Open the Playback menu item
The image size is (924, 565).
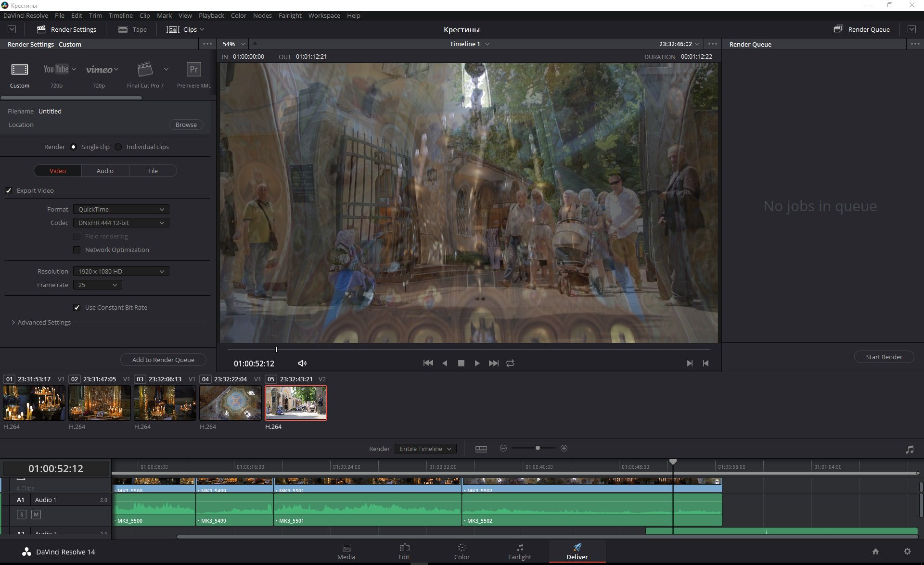[211, 15]
